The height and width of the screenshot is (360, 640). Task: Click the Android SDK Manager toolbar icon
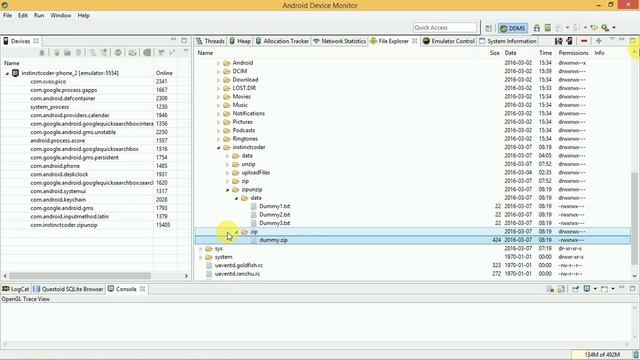537,28
